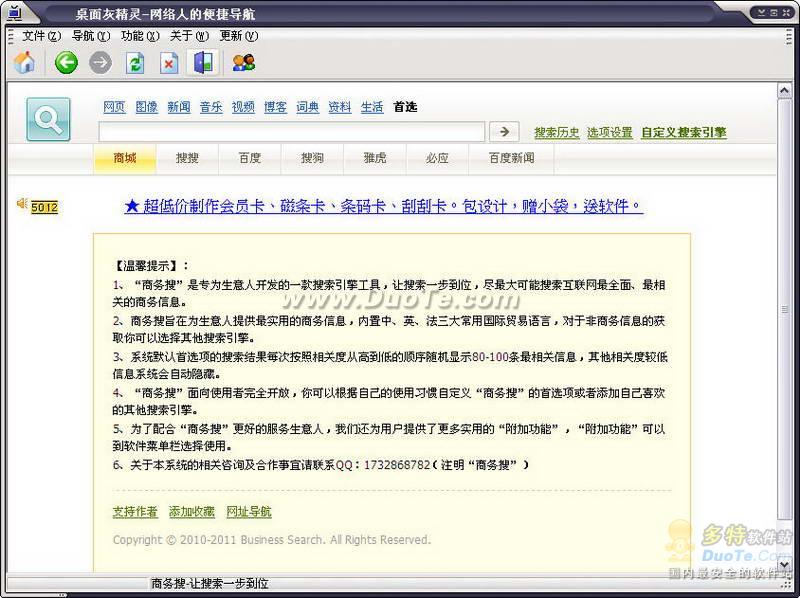Open the 超低价制作会员卡 ad link

[383, 206]
